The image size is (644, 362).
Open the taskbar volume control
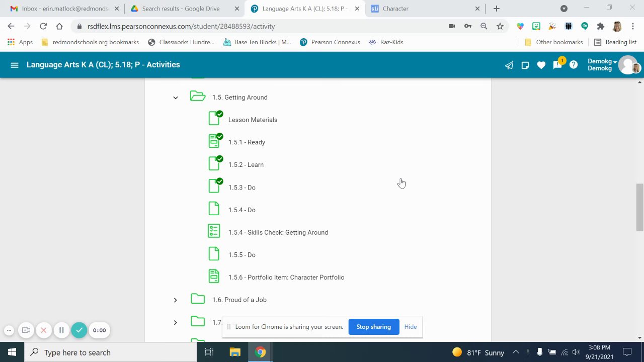click(576, 352)
